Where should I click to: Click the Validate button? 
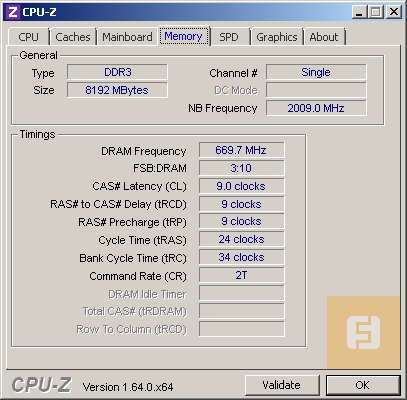pyautogui.click(x=282, y=385)
